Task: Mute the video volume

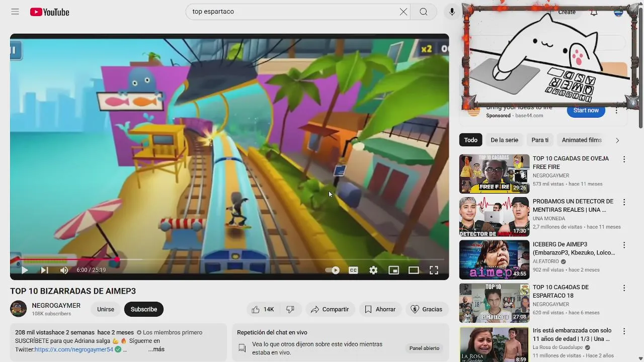Action: pos(64,270)
